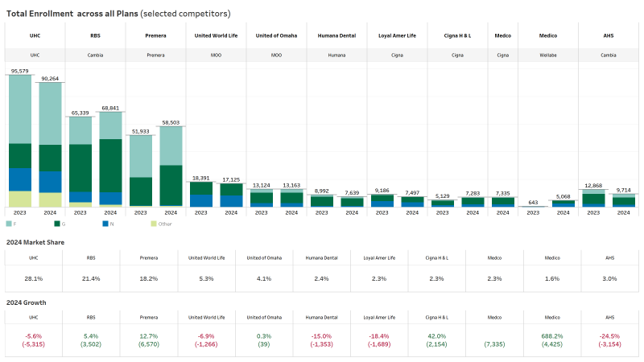Screen dimensions: 644x362
Task: Select the G legend color swatch
Action: click(57, 224)
